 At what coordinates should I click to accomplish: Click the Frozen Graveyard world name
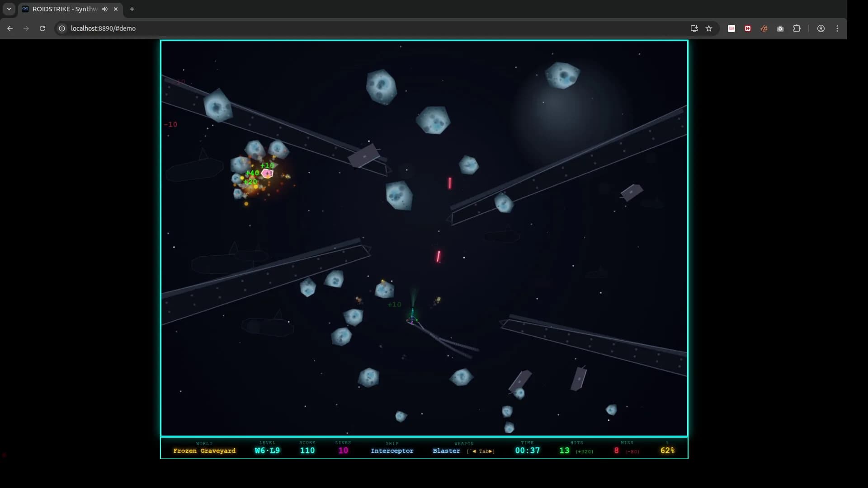click(204, 451)
